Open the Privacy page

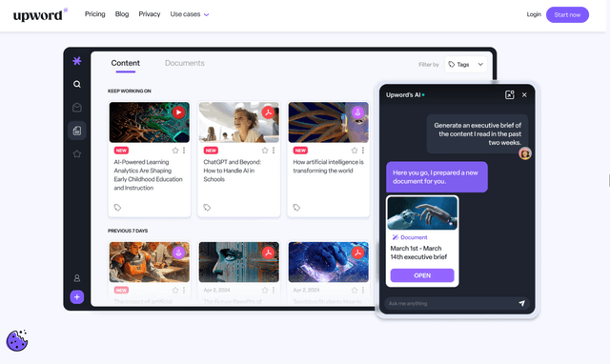pos(150,14)
